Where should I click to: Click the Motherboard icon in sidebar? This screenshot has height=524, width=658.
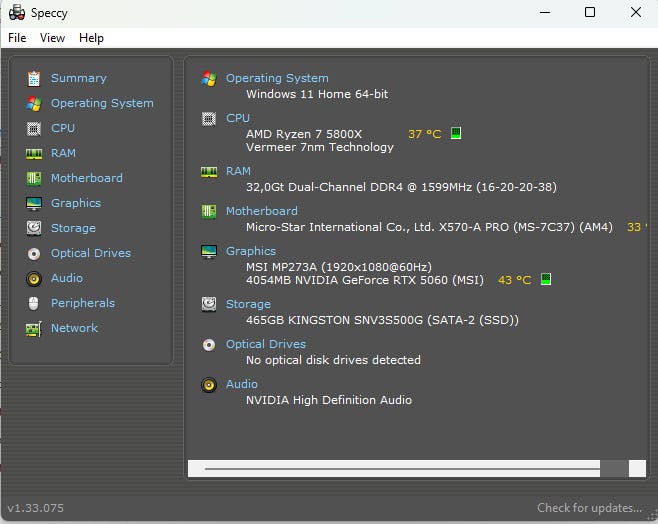pyautogui.click(x=34, y=178)
